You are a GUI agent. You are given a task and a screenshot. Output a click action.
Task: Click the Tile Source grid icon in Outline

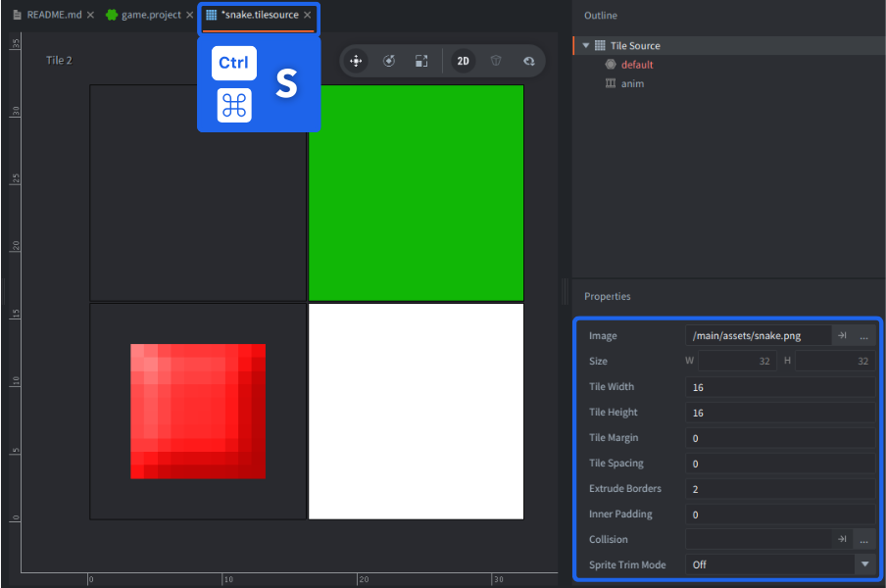pyautogui.click(x=599, y=45)
